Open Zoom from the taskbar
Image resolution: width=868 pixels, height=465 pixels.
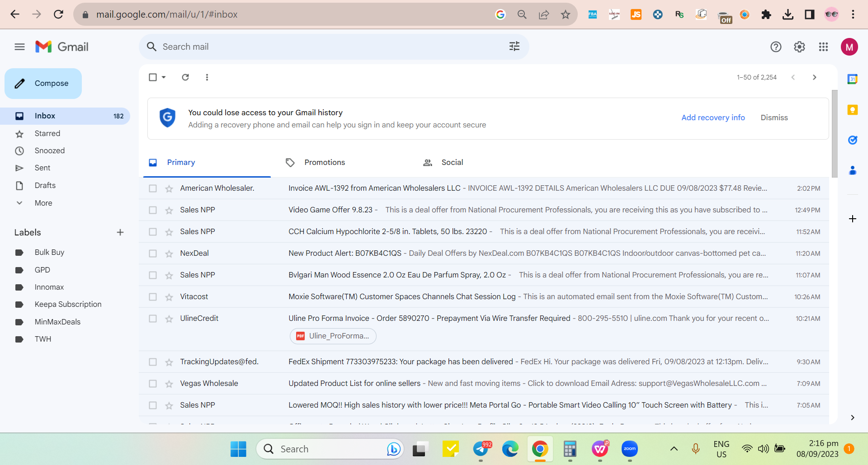(x=630, y=449)
